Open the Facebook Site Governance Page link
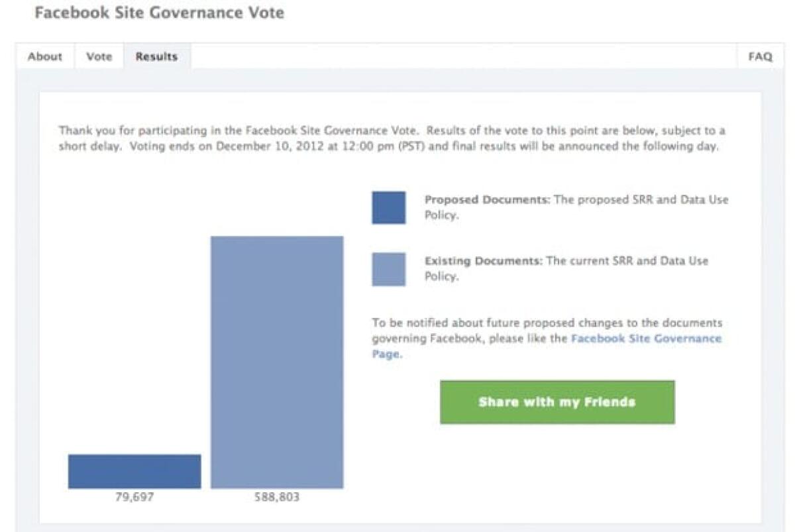 pos(646,338)
